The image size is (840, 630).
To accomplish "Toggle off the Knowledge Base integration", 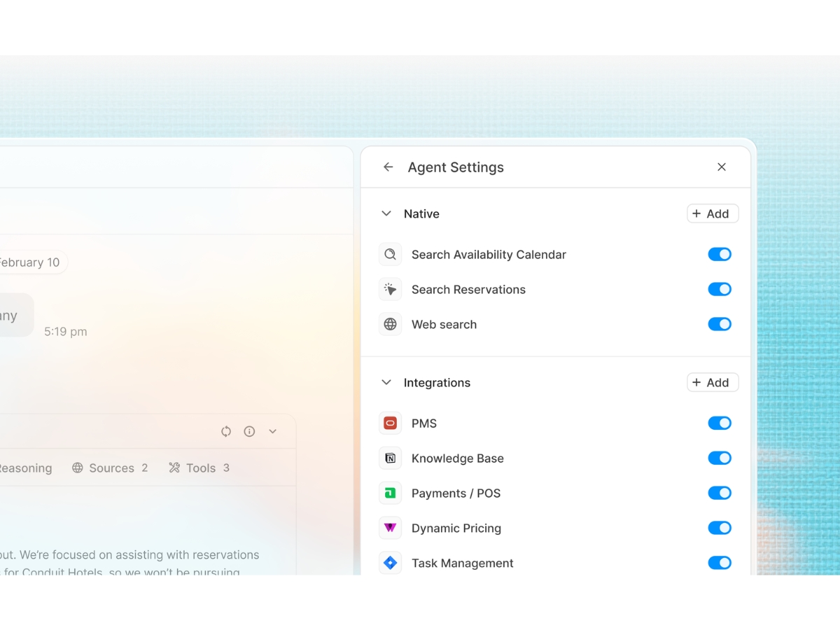I will click(720, 458).
